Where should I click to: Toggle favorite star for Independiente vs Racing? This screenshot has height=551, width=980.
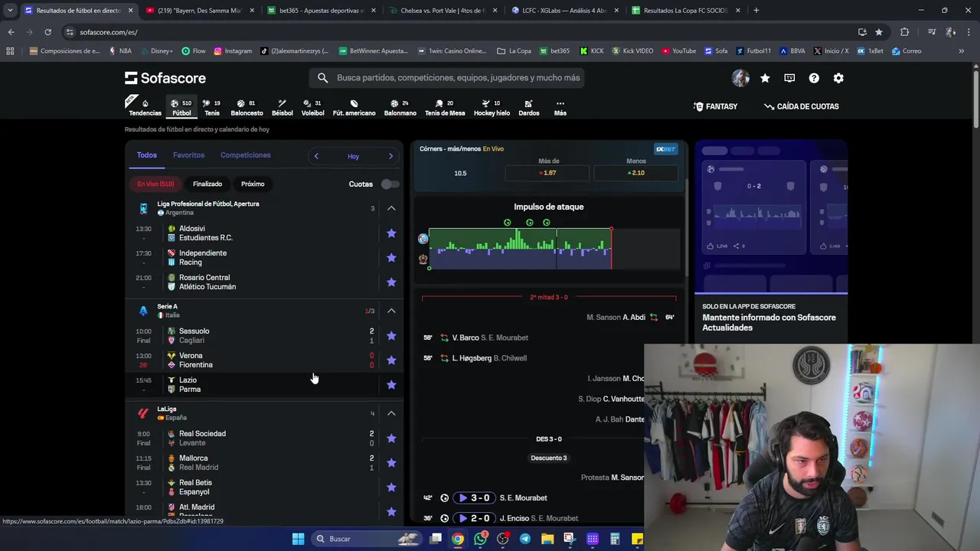(391, 258)
